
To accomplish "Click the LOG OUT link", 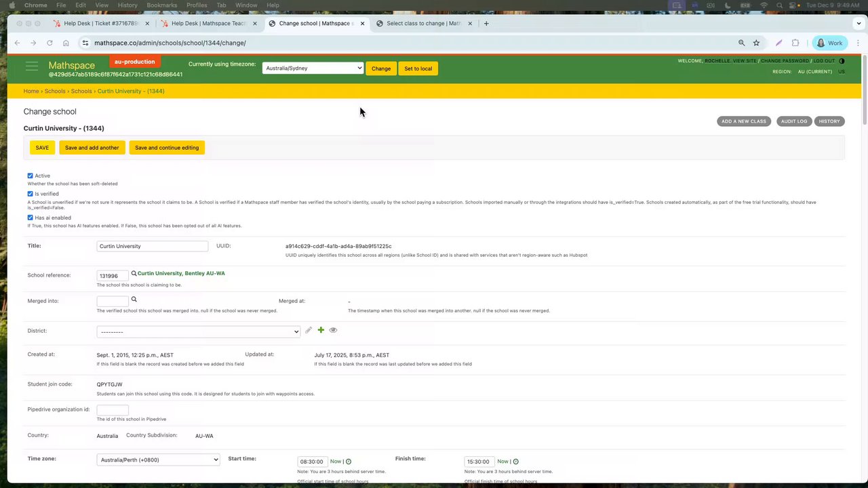I will 825,61.
